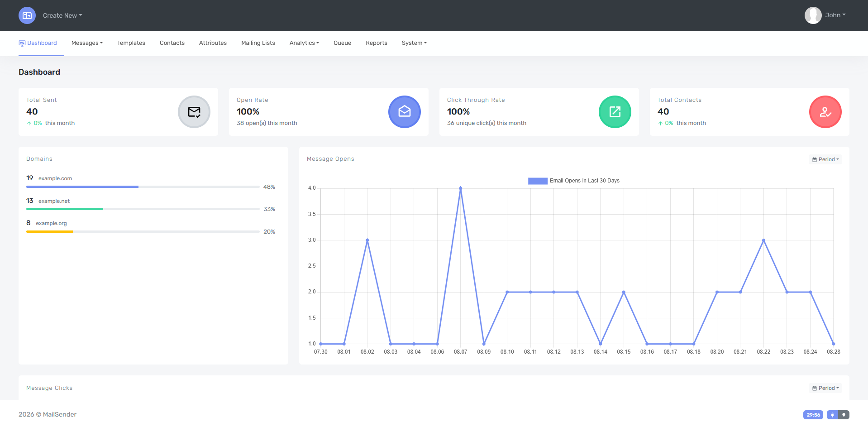
Task: Expand the Analytics menu
Action: (304, 43)
